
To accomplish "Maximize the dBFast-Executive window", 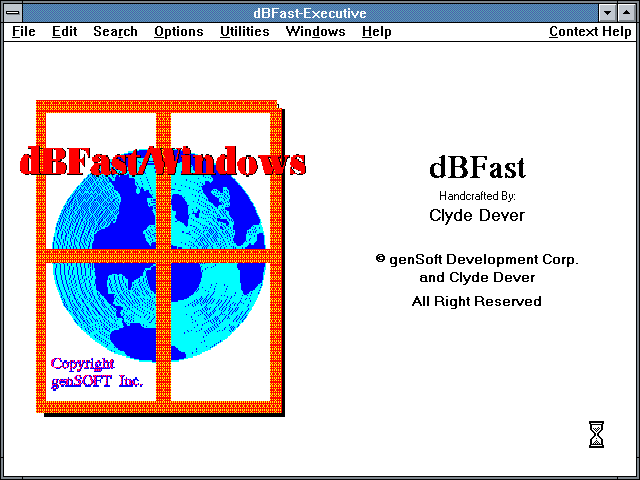I will pyautogui.click(x=627, y=13).
